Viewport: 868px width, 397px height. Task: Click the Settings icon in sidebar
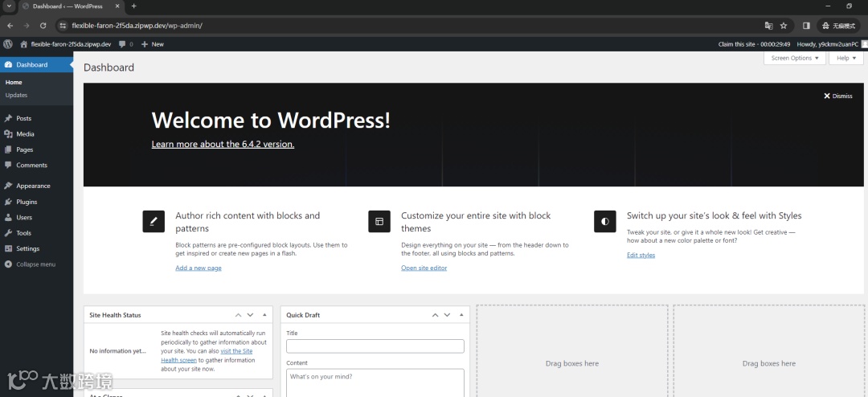[x=8, y=248]
